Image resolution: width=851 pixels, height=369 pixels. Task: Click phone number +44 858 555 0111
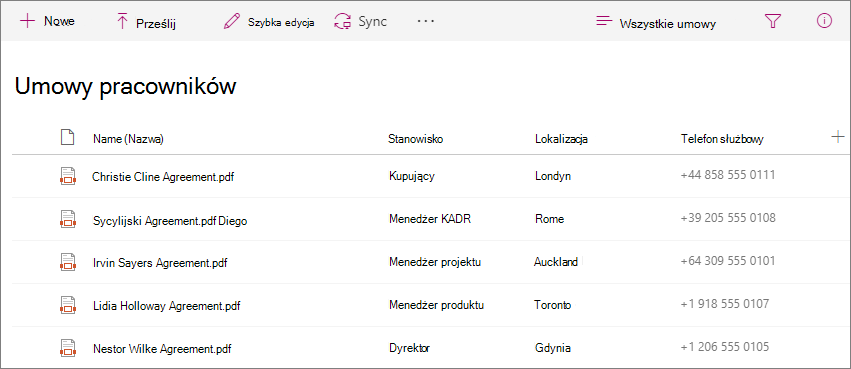click(x=728, y=175)
